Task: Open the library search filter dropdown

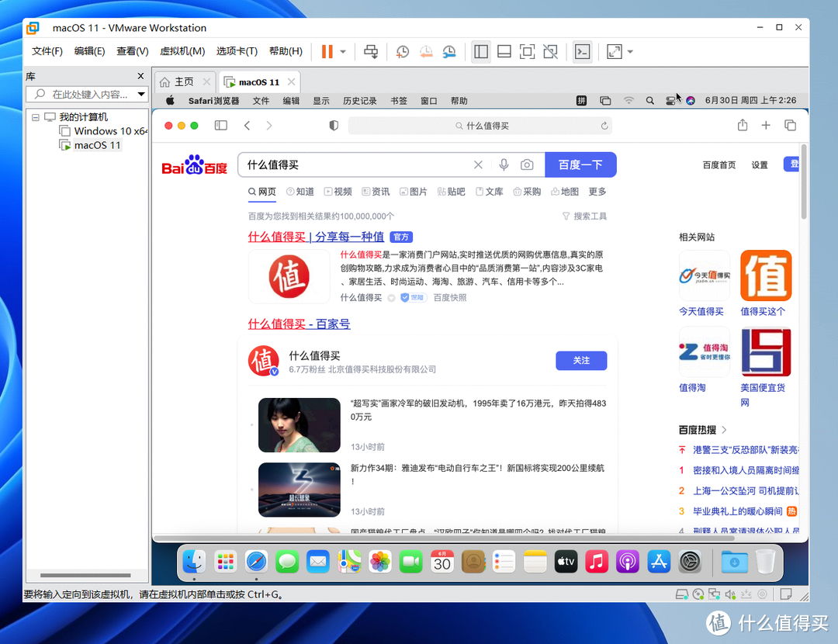Action: coord(141,94)
